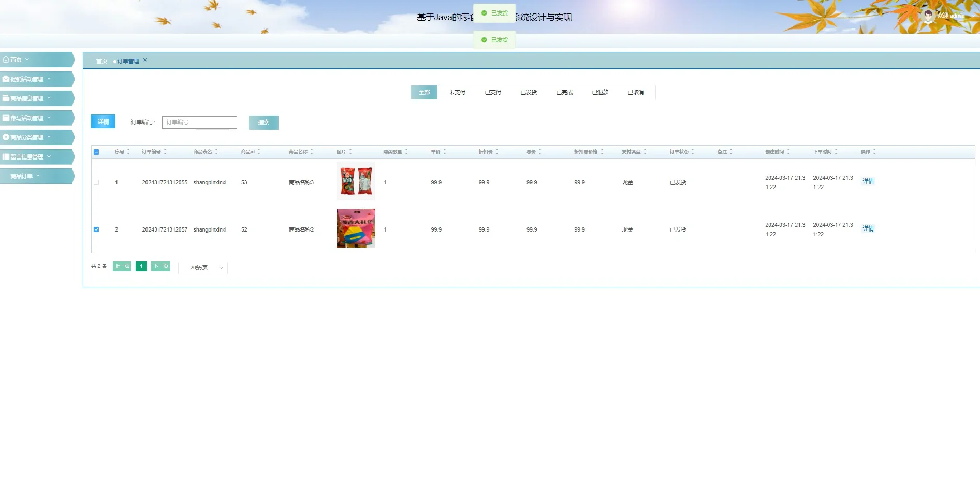Expand the 商品信息管理 menu chevron
Image resolution: width=980 pixels, height=489 pixels.
coord(49,98)
